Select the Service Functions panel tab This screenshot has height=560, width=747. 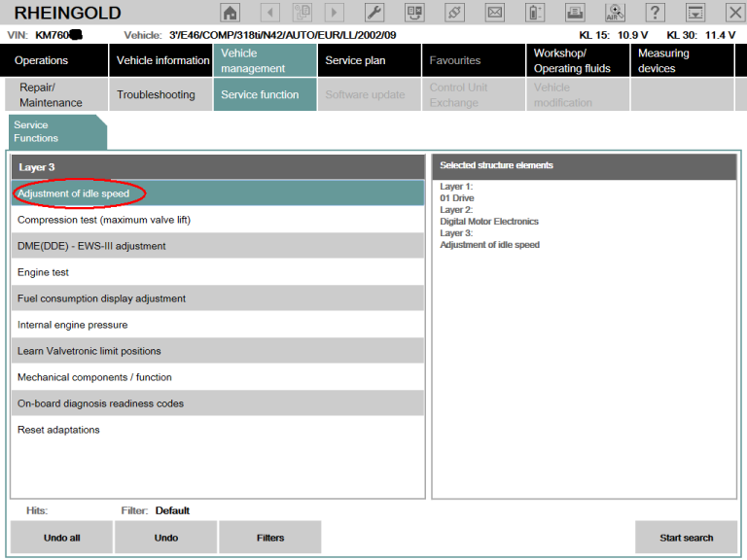[x=57, y=132]
